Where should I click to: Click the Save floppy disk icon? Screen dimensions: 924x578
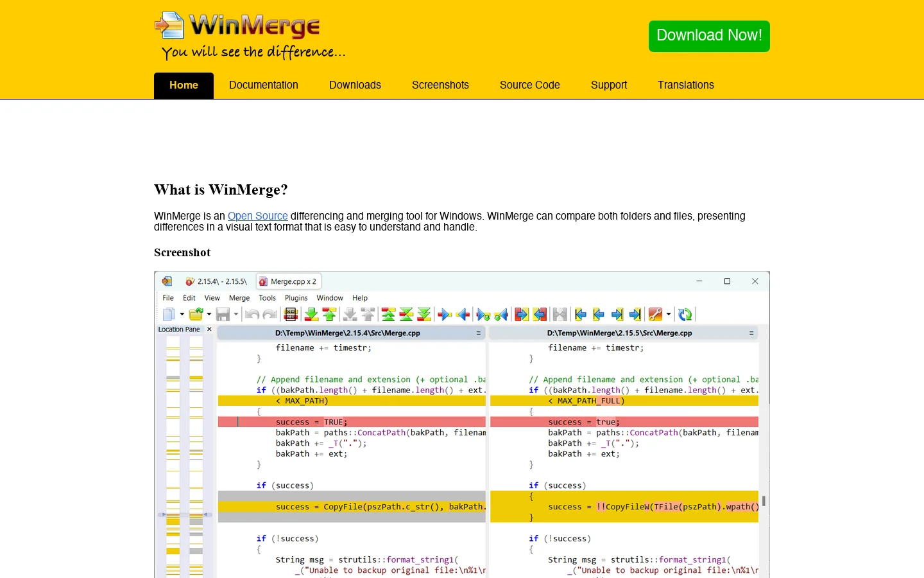point(223,314)
